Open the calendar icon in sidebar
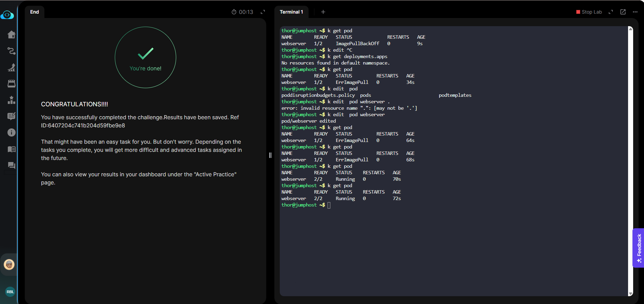 pos(12,84)
